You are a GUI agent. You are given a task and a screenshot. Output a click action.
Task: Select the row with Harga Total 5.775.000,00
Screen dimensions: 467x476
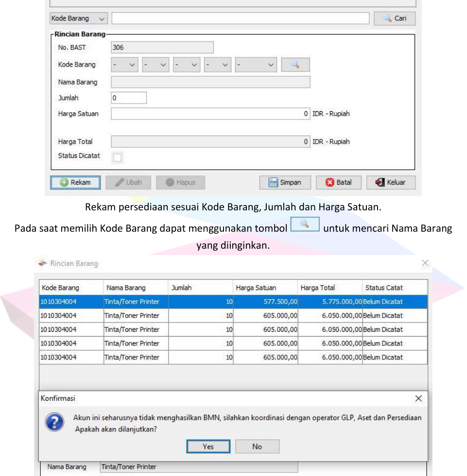(233, 302)
